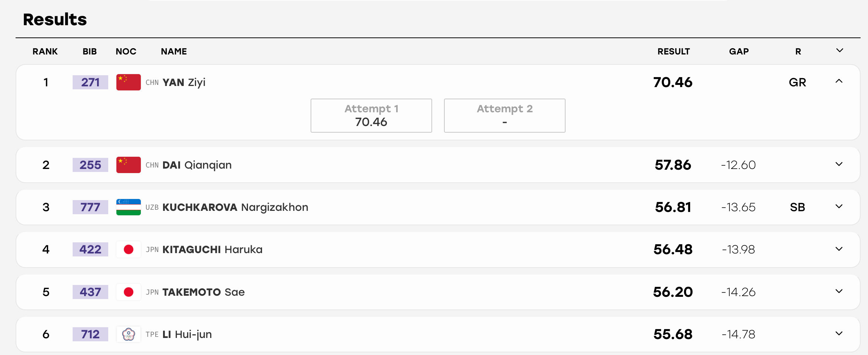Select the Attempt 1 box showing 70.46
Image resolution: width=868 pixels, height=355 pixels.
pyautogui.click(x=371, y=116)
